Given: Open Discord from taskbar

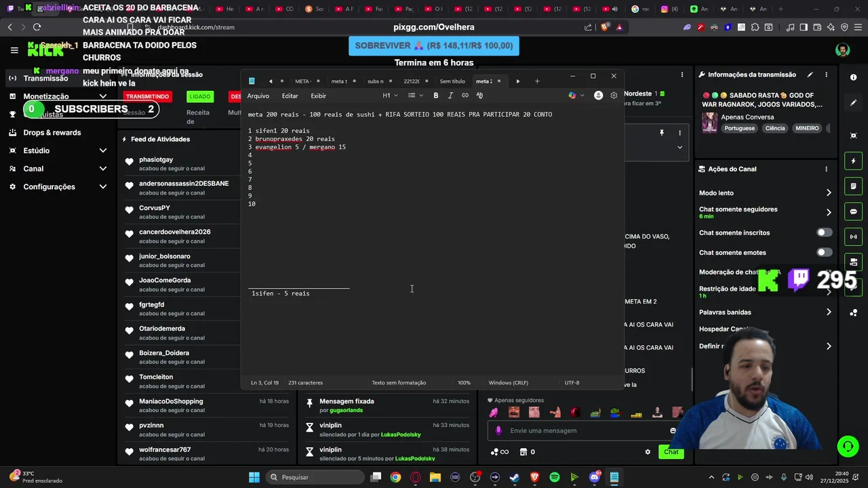Looking at the screenshot, I should coord(594,477).
